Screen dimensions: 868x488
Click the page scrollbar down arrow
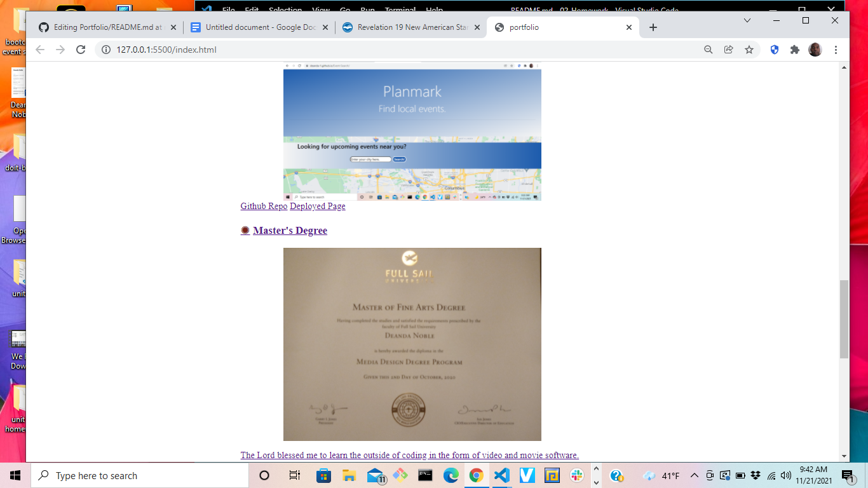[x=844, y=456]
